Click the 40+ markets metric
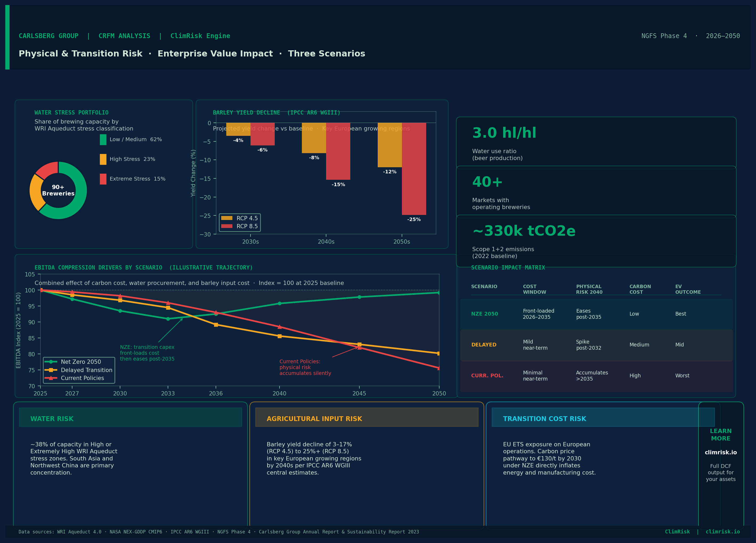The width and height of the screenshot is (756, 543). click(x=487, y=182)
